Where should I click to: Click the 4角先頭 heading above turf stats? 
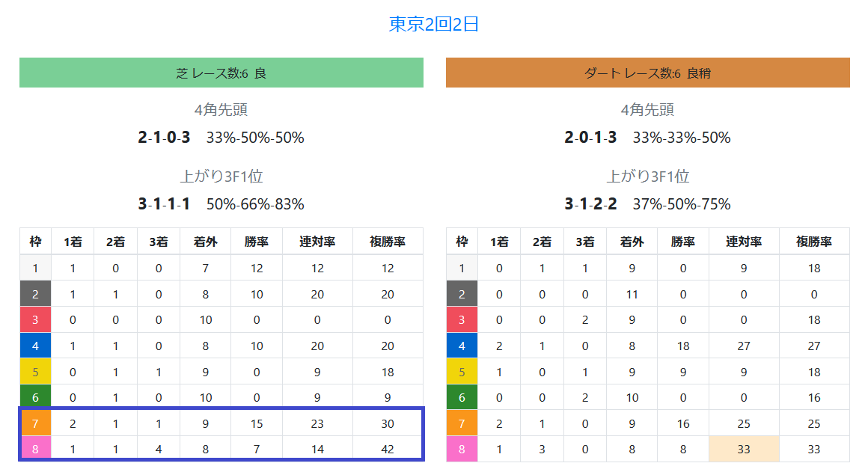pos(221,109)
